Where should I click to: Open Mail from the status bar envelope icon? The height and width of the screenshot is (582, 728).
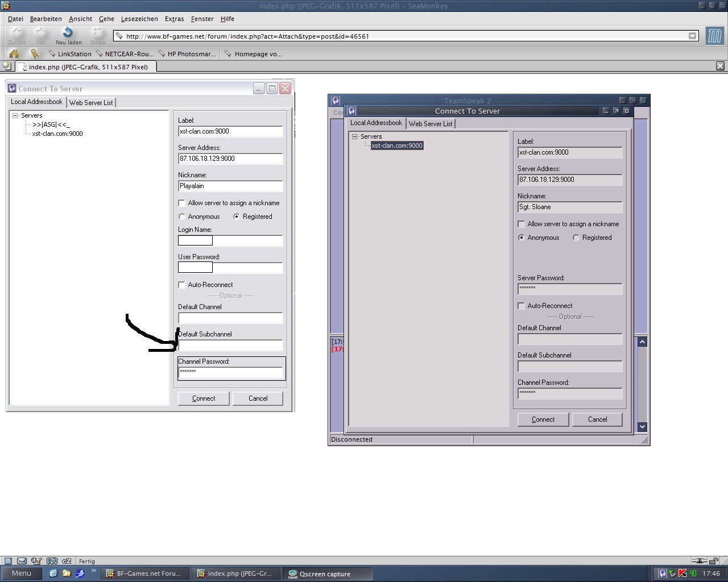point(22,561)
